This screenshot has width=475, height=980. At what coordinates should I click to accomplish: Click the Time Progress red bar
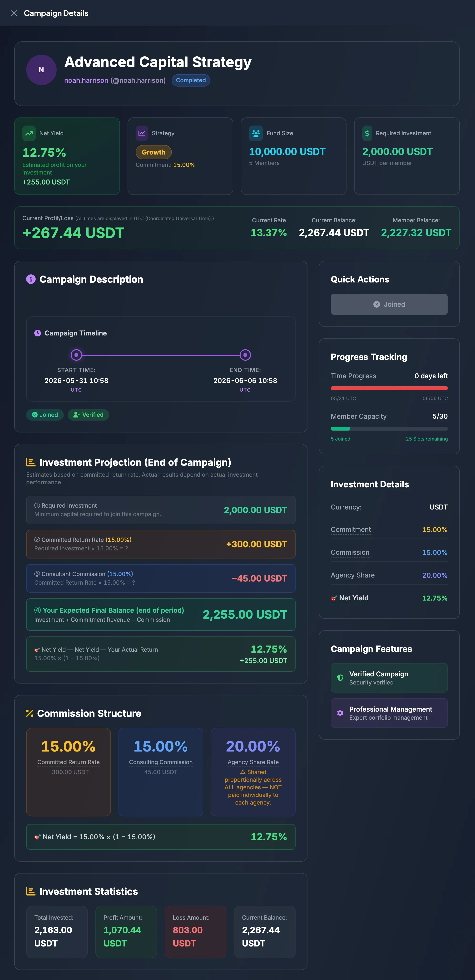pos(389,388)
